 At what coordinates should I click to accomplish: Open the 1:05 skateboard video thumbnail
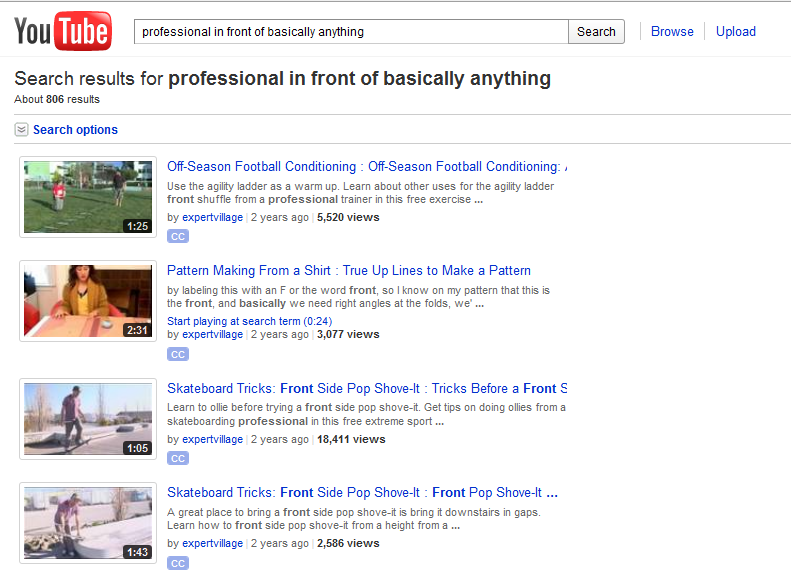click(88, 419)
